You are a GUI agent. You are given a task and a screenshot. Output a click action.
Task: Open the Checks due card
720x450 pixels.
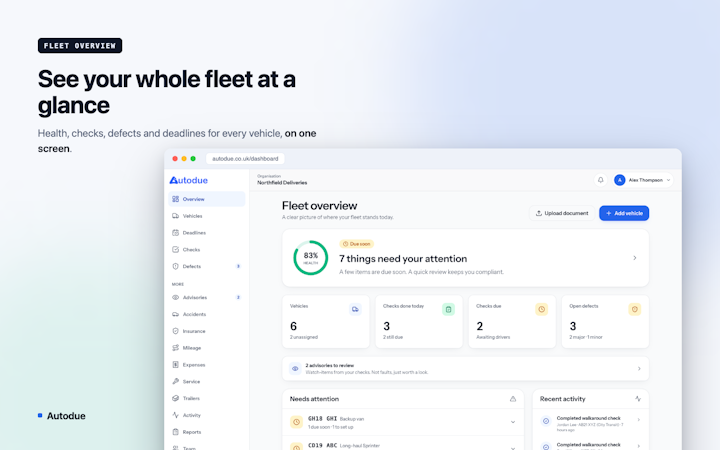[x=512, y=322]
